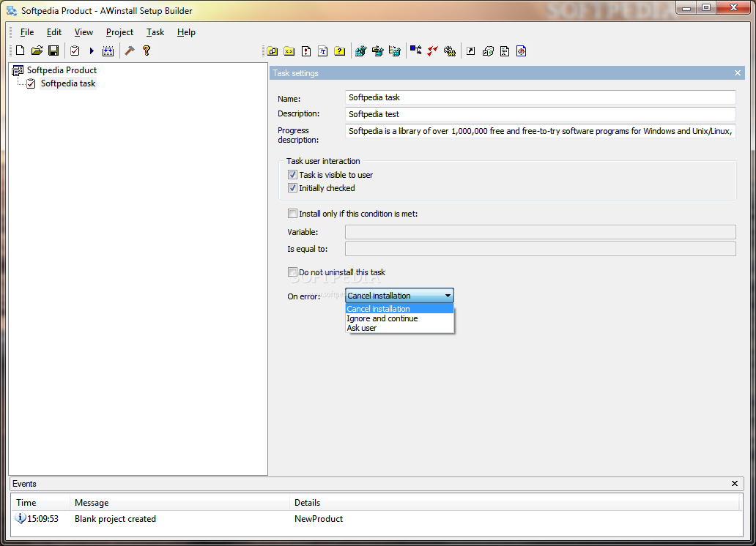Click the Name input field
Screen dimensions: 756x546
541,97
